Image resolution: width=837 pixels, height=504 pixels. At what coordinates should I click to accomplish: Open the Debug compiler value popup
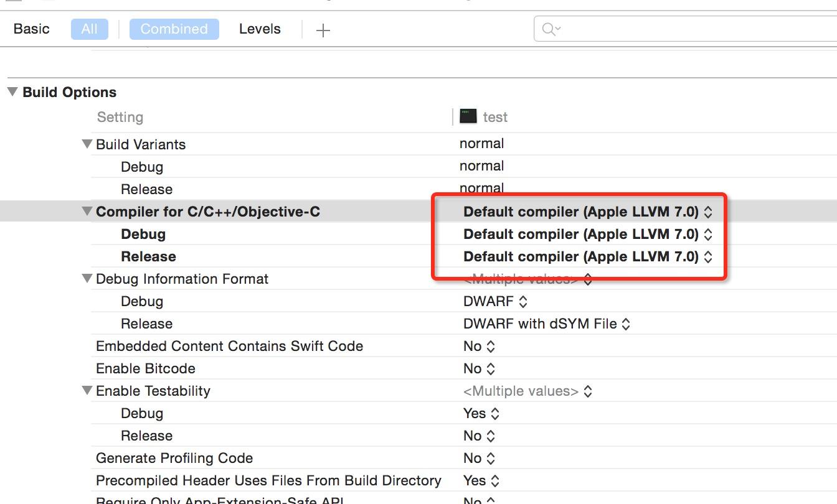tap(587, 234)
